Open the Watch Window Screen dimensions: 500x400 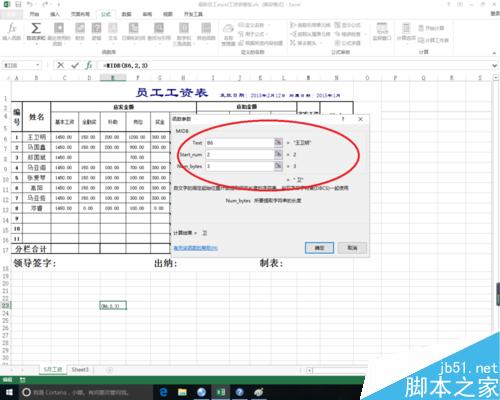tap(382, 32)
